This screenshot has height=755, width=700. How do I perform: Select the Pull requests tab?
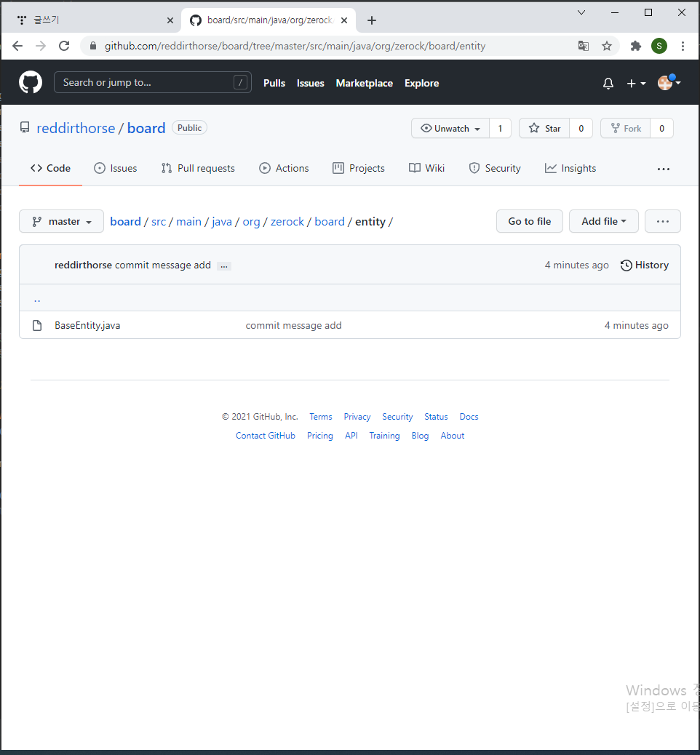click(198, 168)
